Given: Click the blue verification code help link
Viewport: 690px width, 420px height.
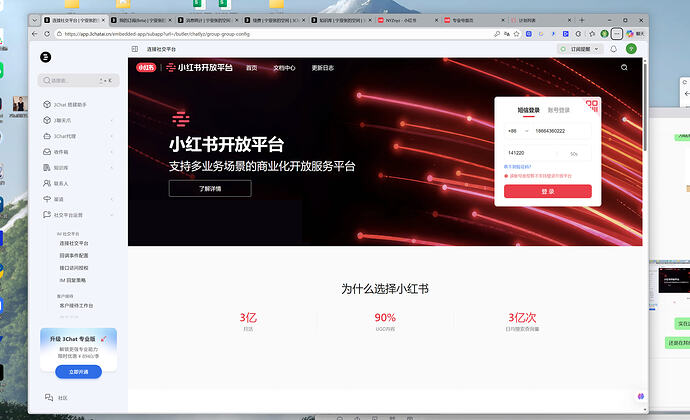Looking at the screenshot, I should pos(518,167).
